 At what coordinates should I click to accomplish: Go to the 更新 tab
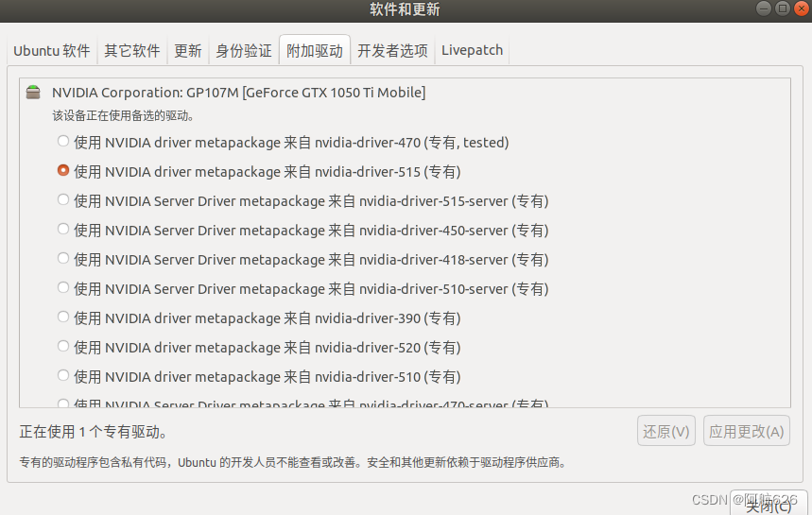pos(188,50)
